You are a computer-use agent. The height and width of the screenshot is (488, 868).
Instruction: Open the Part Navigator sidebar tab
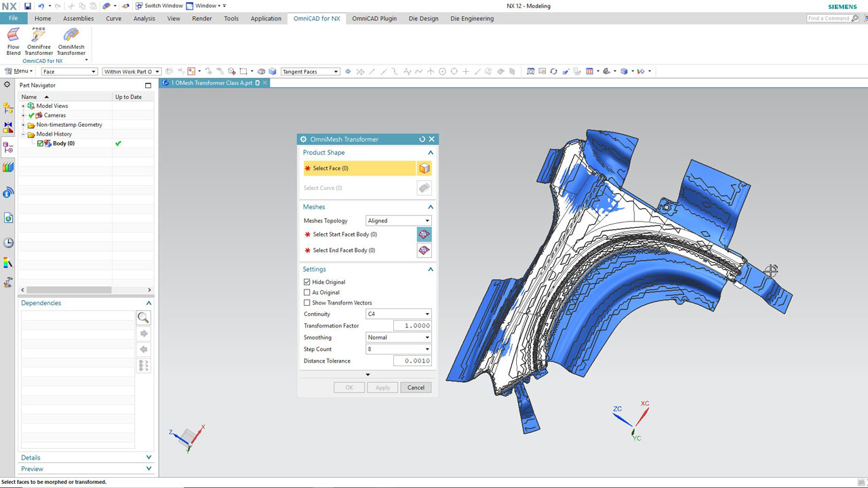[8, 146]
